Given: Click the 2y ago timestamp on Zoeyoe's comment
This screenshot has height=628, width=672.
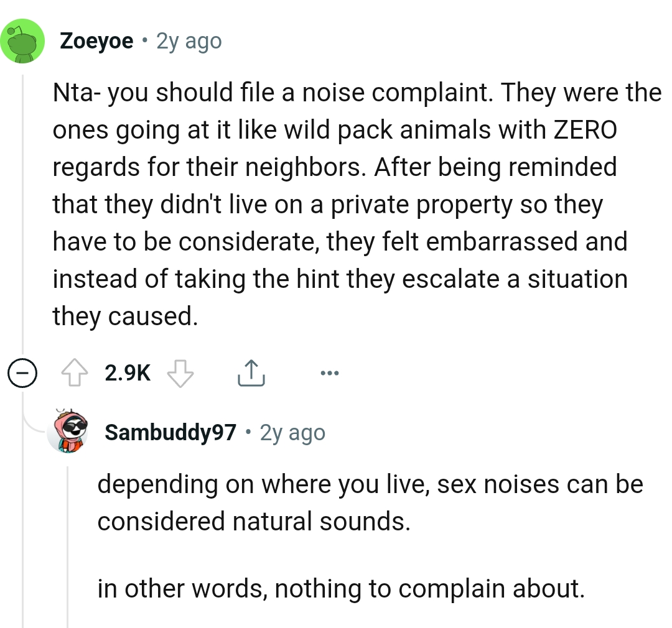Looking at the screenshot, I should pyautogui.click(x=189, y=41).
